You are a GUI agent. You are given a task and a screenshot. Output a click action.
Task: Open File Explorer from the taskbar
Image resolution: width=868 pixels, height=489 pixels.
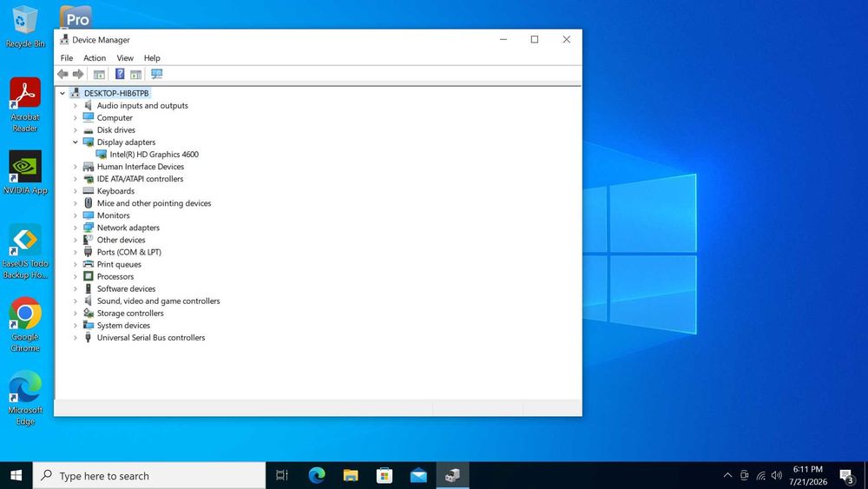351,475
